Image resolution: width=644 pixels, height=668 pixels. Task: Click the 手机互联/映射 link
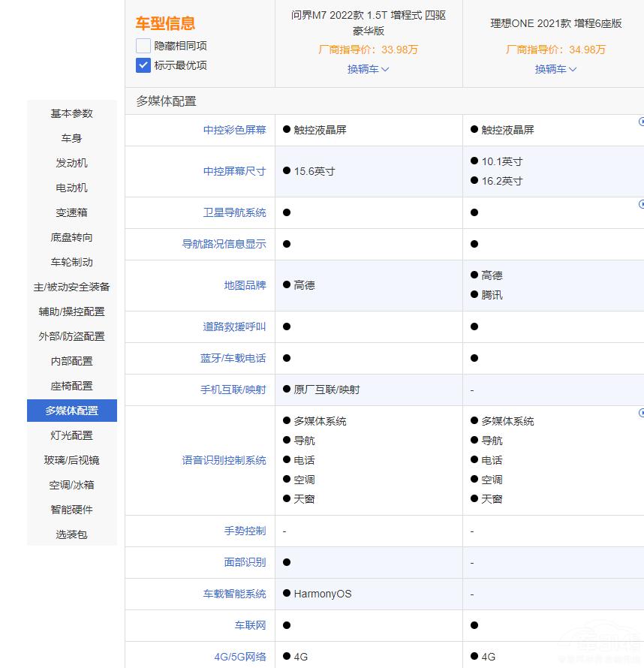[x=234, y=390]
